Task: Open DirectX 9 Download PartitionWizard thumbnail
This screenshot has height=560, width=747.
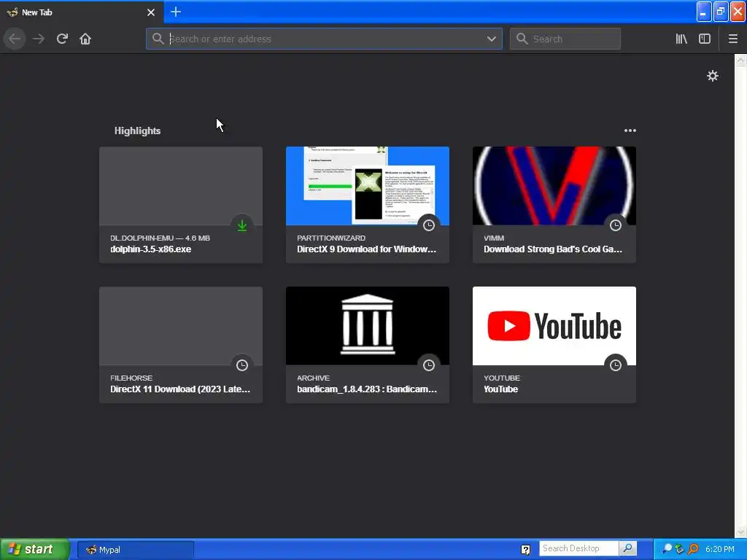Action: (x=368, y=186)
